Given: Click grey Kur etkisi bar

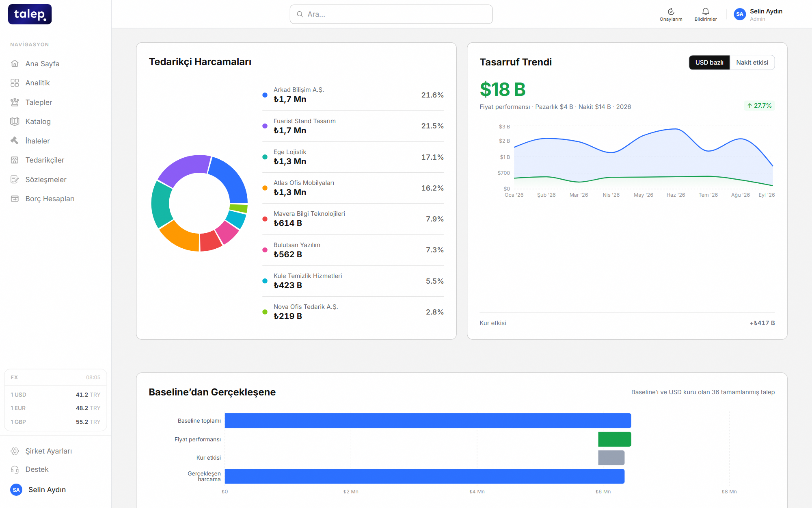Looking at the screenshot, I should [611, 458].
